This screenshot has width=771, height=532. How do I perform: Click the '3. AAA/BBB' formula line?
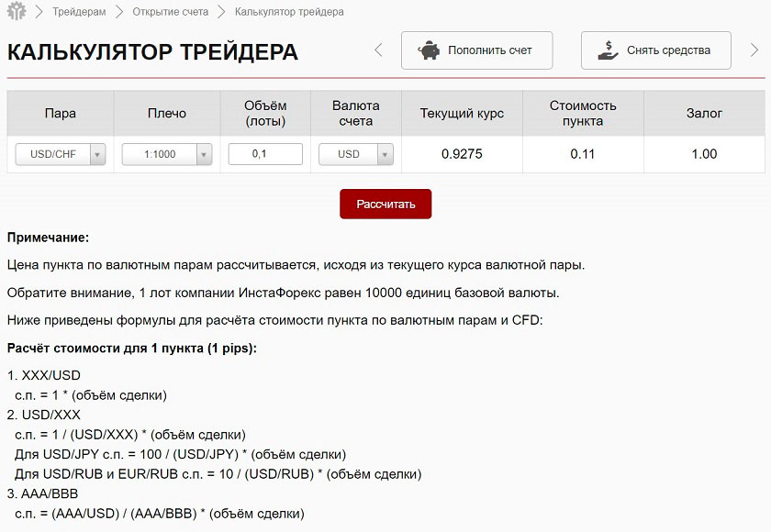click(43, 493)
